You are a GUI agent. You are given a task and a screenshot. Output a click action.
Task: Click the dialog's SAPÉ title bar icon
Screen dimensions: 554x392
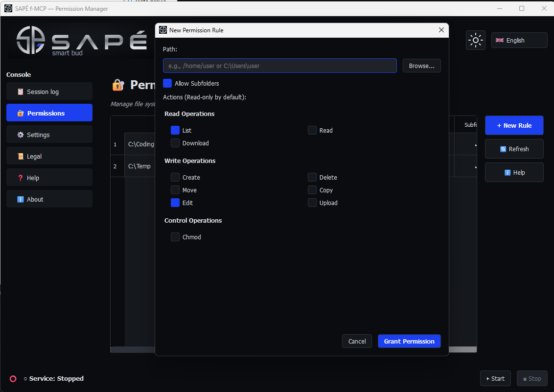pyautogui.click(x=163, y=30)
